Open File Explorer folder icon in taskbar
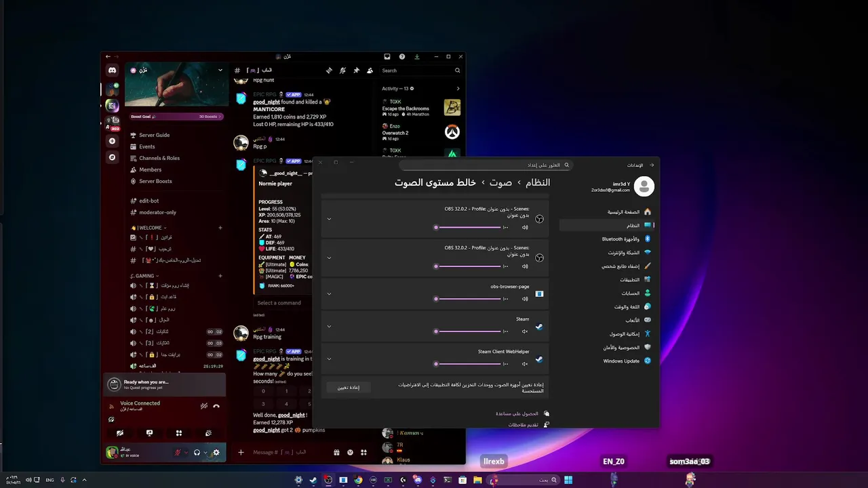 (x=477, y=480)
